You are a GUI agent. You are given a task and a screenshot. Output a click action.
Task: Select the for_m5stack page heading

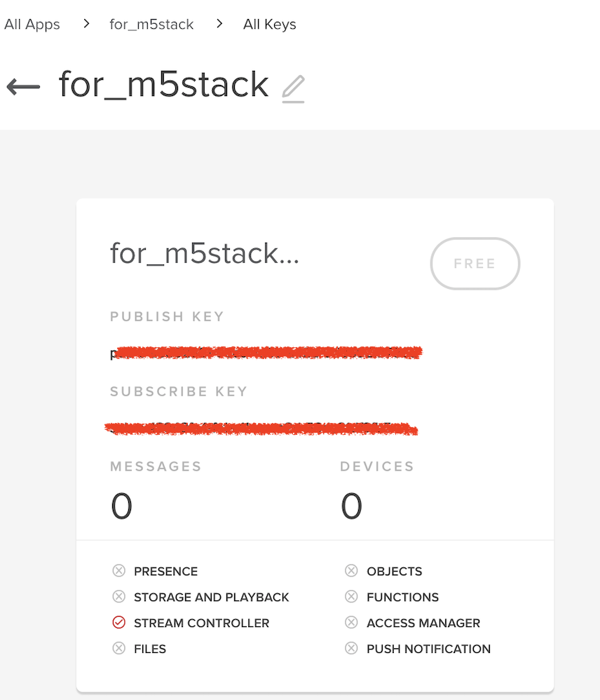(x=163, y=85)
